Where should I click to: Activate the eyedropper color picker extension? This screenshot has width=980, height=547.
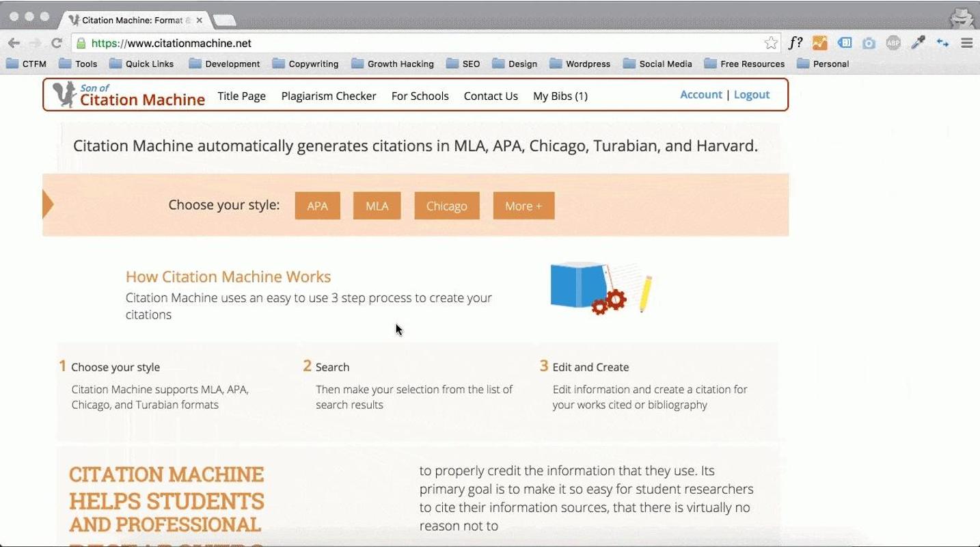point(918,43)
